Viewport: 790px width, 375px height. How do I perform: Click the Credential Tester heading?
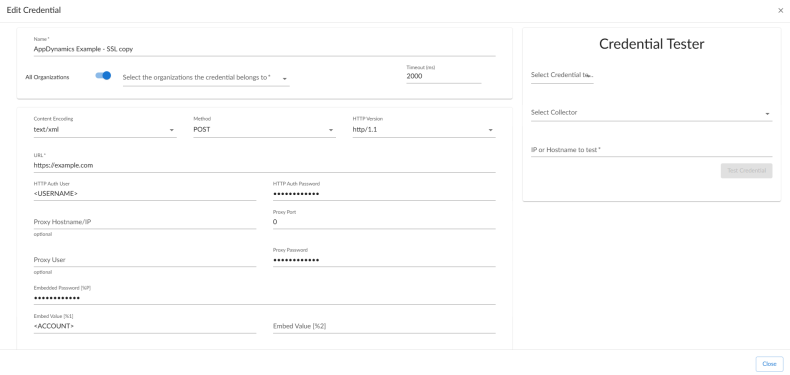click(651, 44)
